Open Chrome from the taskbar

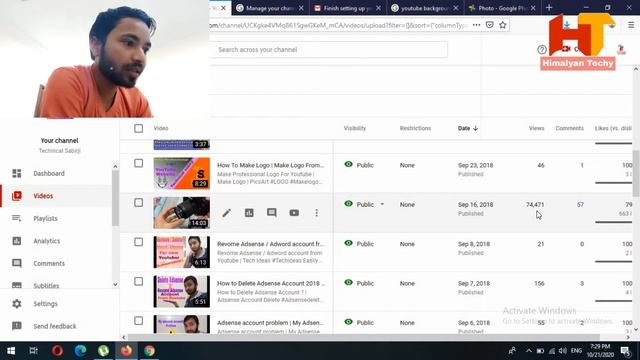coord(149,351)
